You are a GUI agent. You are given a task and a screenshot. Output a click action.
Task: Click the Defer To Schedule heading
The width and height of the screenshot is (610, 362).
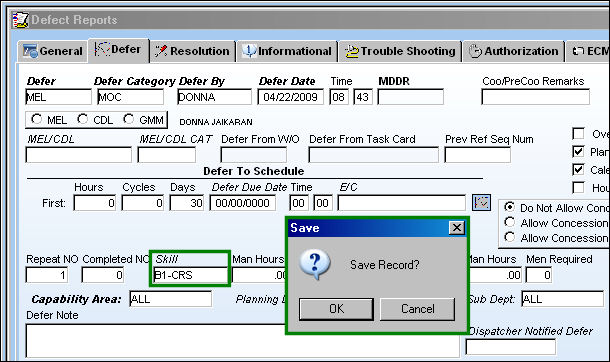coord(254,171)
